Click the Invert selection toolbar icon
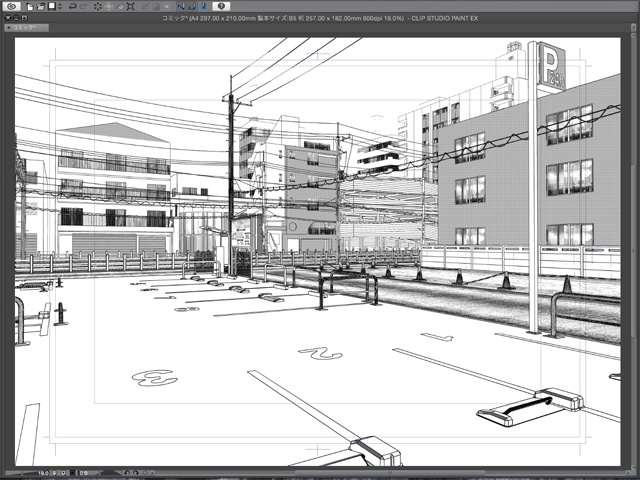 point(156,7)
